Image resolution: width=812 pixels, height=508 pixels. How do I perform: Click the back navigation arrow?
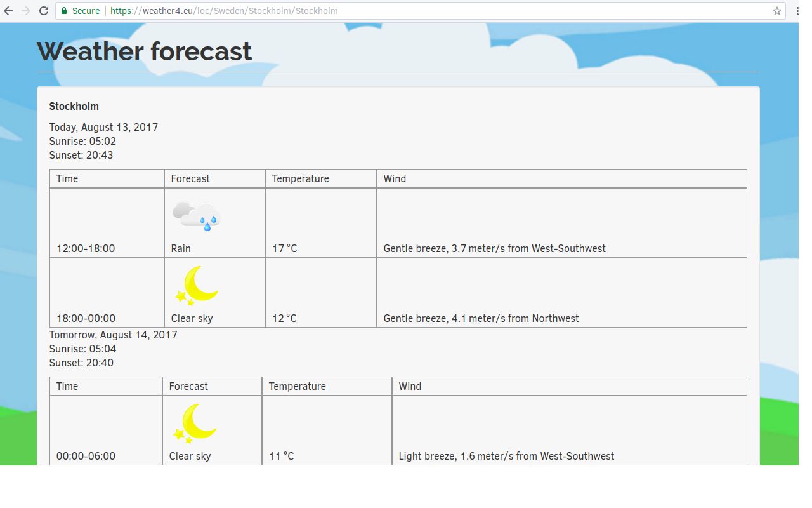tap(9, 11)
